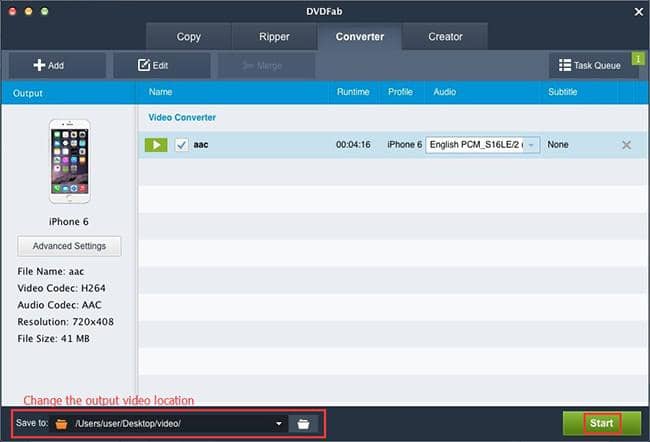Click the Runtime column header

pos(353,92)
